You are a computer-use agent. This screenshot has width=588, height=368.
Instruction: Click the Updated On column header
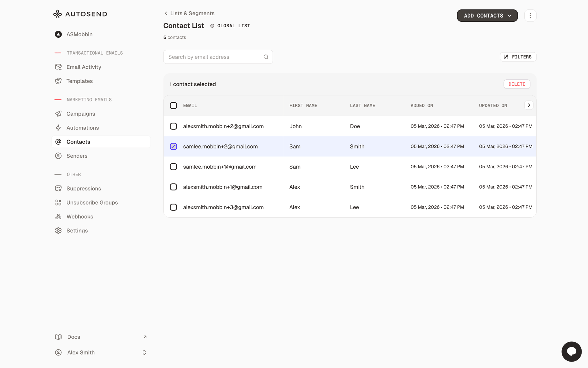[493, 105]
